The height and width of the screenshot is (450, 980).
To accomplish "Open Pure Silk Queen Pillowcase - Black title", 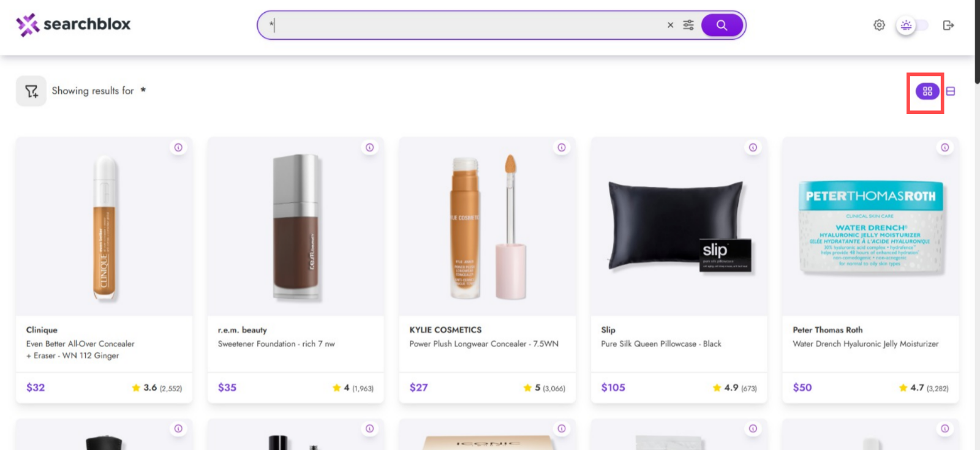I will pyautogui.click(x=661, y=344).
